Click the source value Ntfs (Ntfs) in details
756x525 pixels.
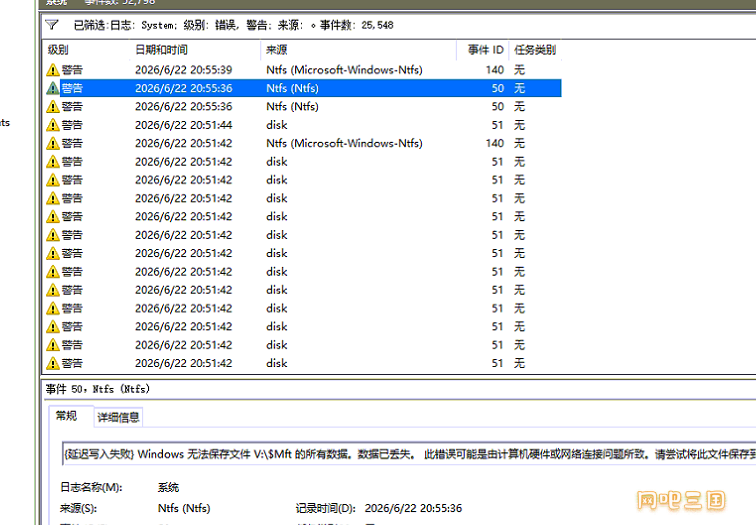(x=184, y=508)
